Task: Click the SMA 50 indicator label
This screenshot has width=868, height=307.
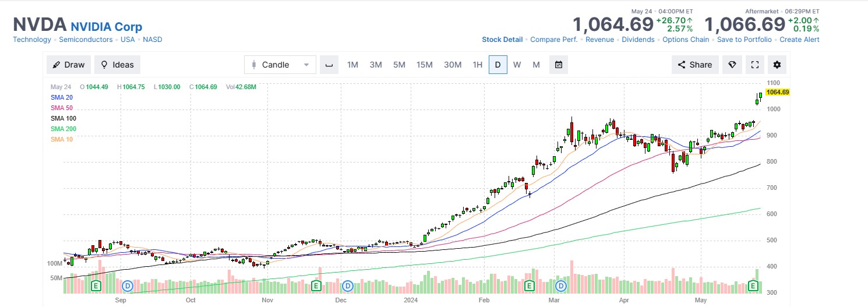Action: click(x=62, y=108)
